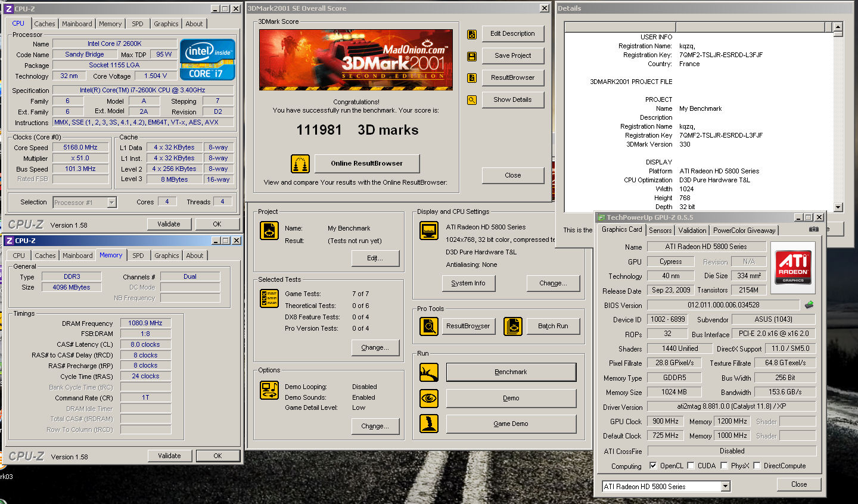Click the GPU-Z screenshot camera icon
This screenshot has width=858, height=504.
coord(814,229)
